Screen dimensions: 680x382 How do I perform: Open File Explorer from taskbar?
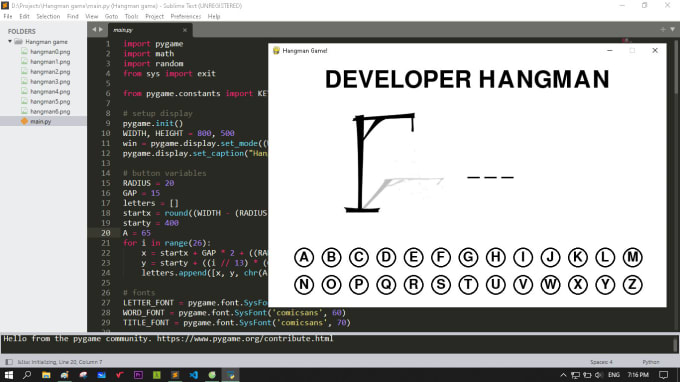pos(46,375)
